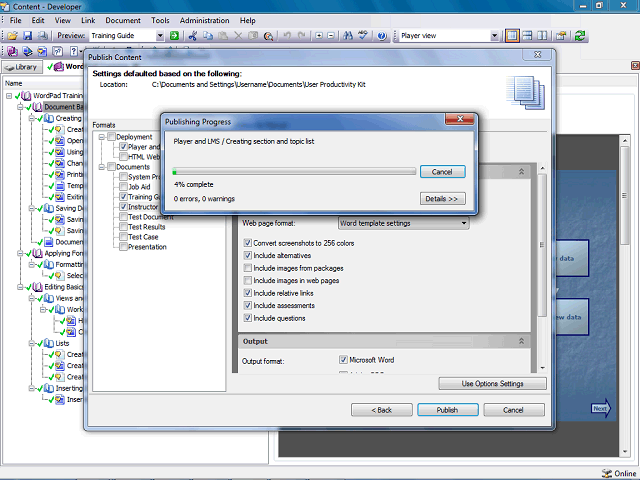Viewport: 640px width, 480px height.
Task: Click the Paste clipboard icon
Action: tap(223, 36)
